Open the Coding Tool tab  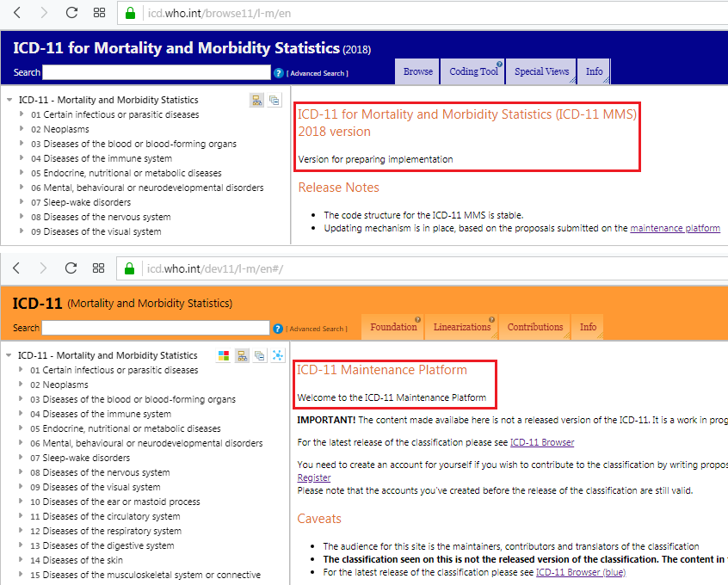[472, 71]
